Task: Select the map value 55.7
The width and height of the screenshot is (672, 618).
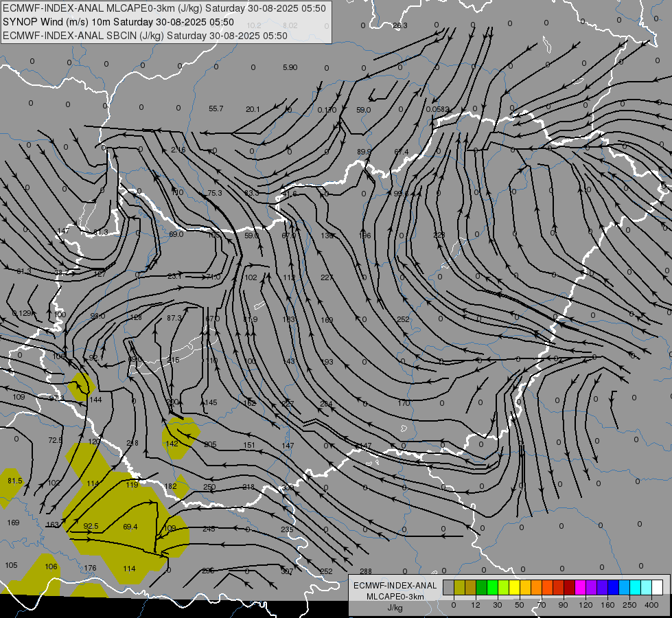Action: (216, 108)
